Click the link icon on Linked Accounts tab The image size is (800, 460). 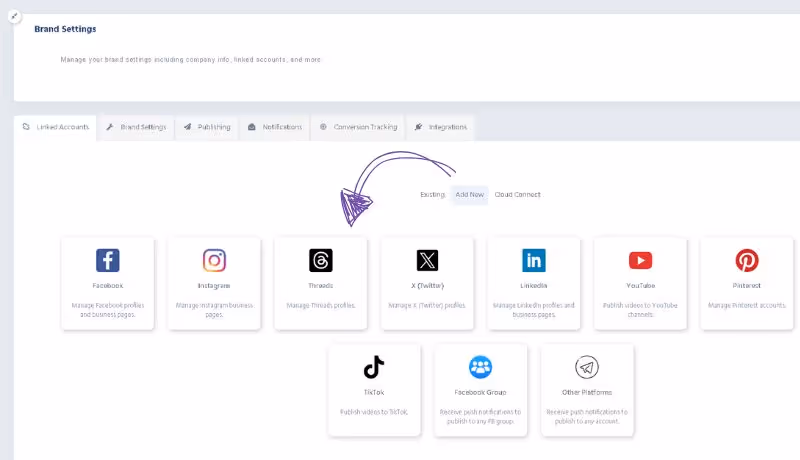click(26, 127)
